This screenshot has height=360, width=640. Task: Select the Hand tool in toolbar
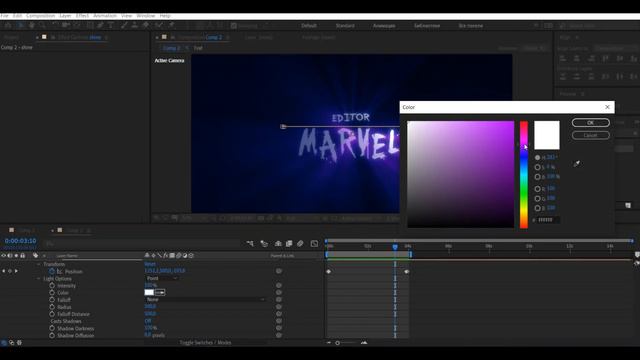tap(31, 25)
